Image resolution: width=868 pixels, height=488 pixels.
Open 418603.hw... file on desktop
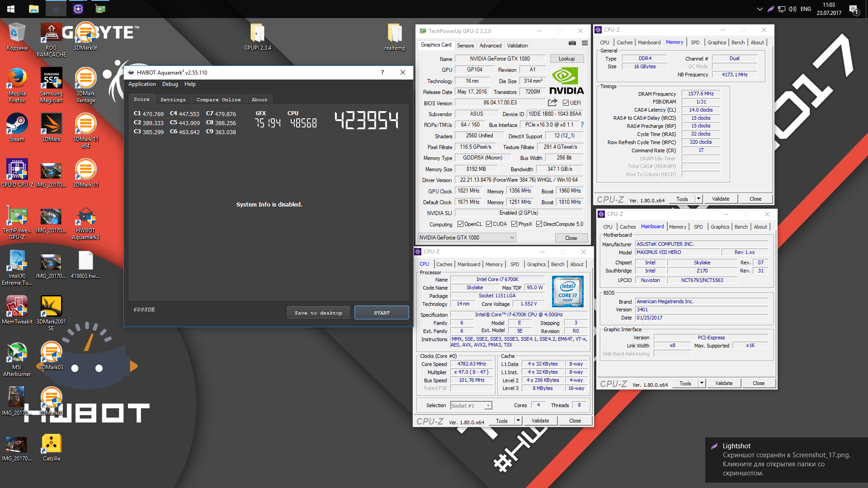[85, 264]
